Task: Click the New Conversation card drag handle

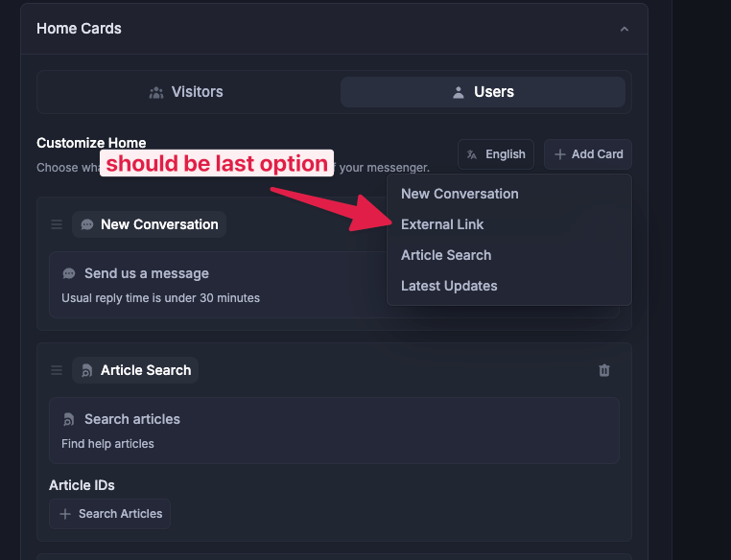Action: [57, 224]
